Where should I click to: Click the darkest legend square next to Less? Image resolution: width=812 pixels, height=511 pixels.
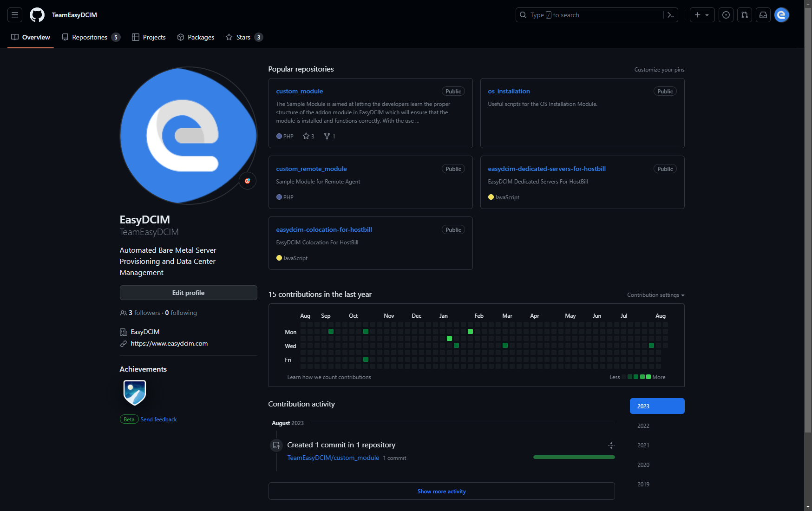pos(624,377)
